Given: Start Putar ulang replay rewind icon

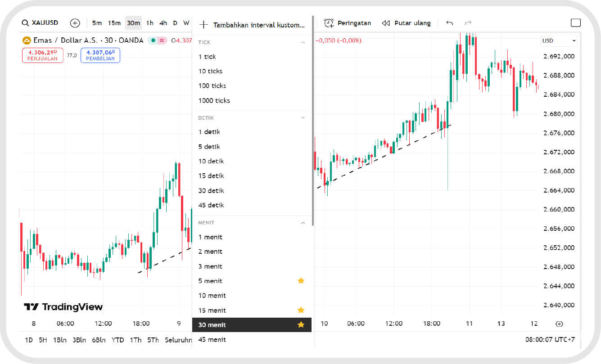Looking at the screenshot, I should point(386,23).
